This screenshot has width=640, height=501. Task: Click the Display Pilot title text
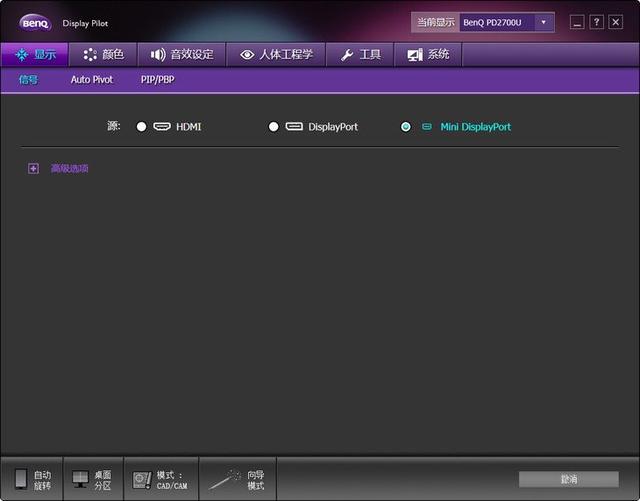click(85, 23)
